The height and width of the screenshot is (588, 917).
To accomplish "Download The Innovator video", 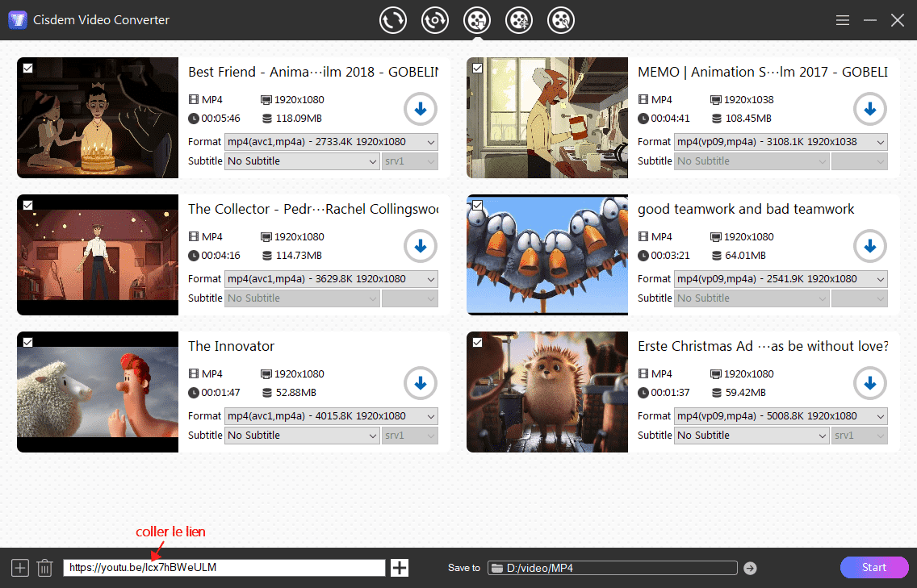I will (420, 383).
